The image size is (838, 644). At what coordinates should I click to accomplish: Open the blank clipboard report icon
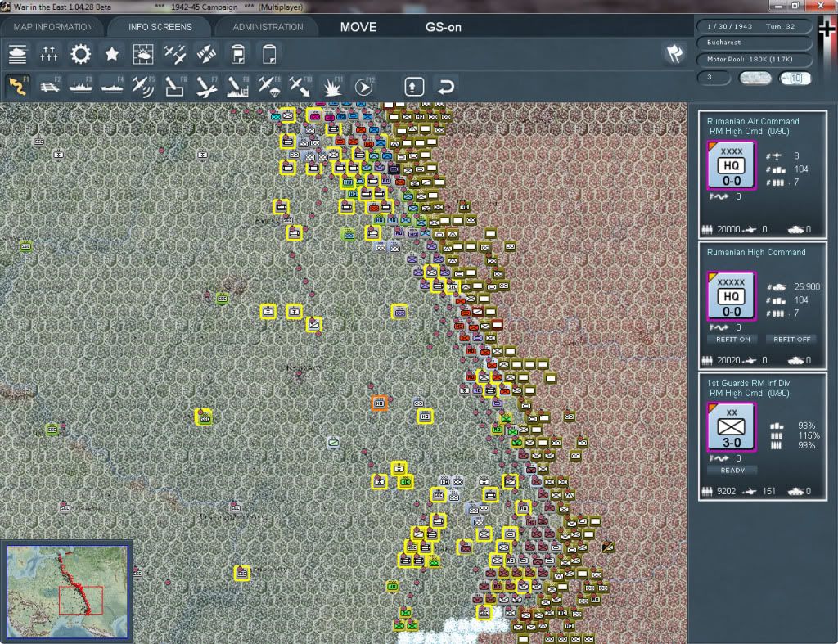click(x=269, y=54)
